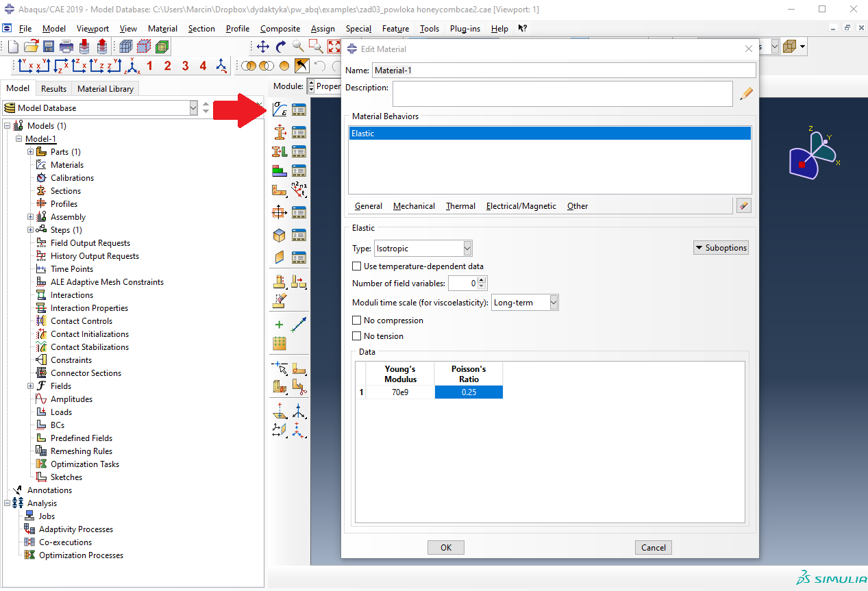Open the Mechanical behaviors menu
Image resolution: width=868 pixels, height=591 pixels.
point(414,206)
